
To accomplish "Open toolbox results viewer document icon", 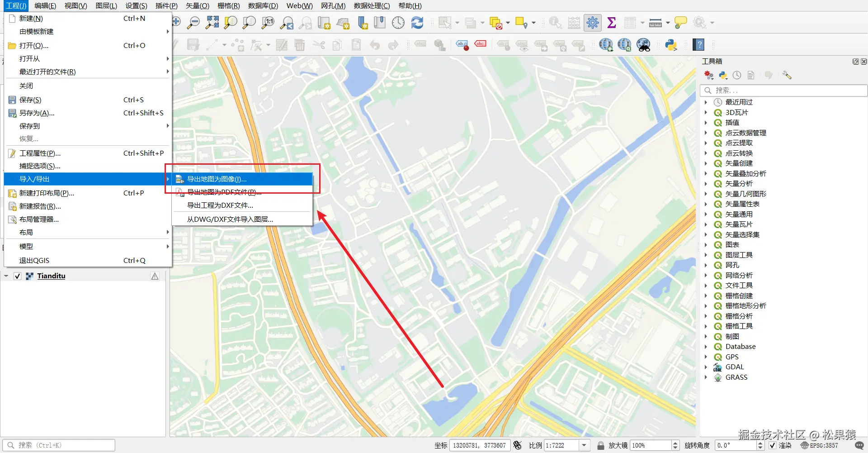I will [751, 75].
